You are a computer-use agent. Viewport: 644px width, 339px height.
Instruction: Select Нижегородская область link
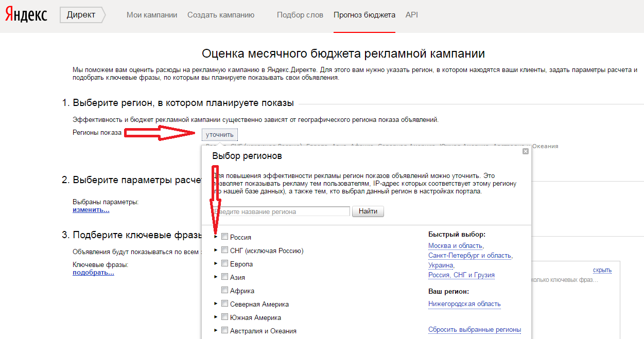coord(464,304)
